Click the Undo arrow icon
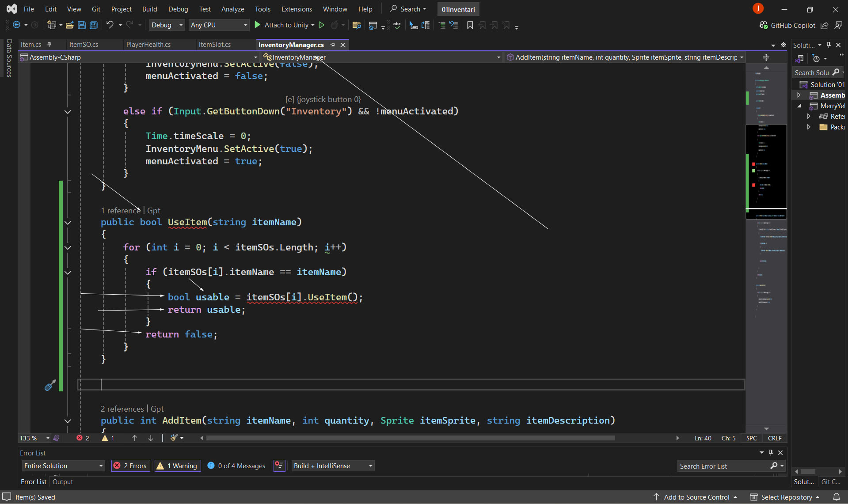 click(x=110, y=25)
